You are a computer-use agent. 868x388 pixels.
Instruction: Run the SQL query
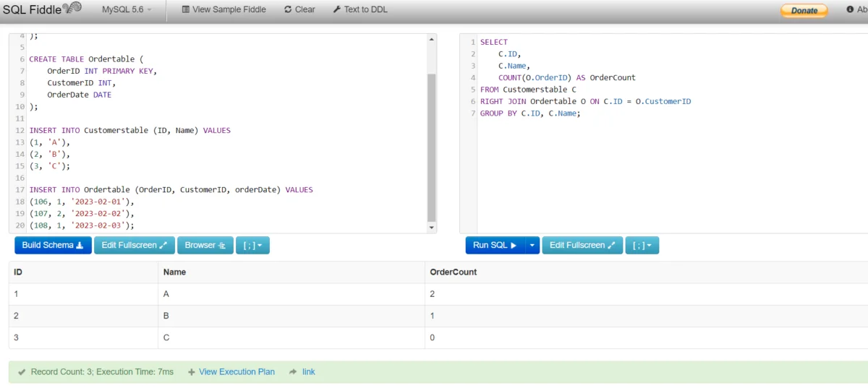click(494, 246)
